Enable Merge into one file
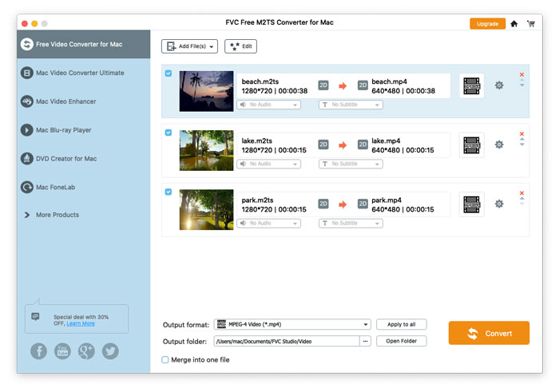Image resolution: width=559 pixels, height=392 pixels. [165, 359]
